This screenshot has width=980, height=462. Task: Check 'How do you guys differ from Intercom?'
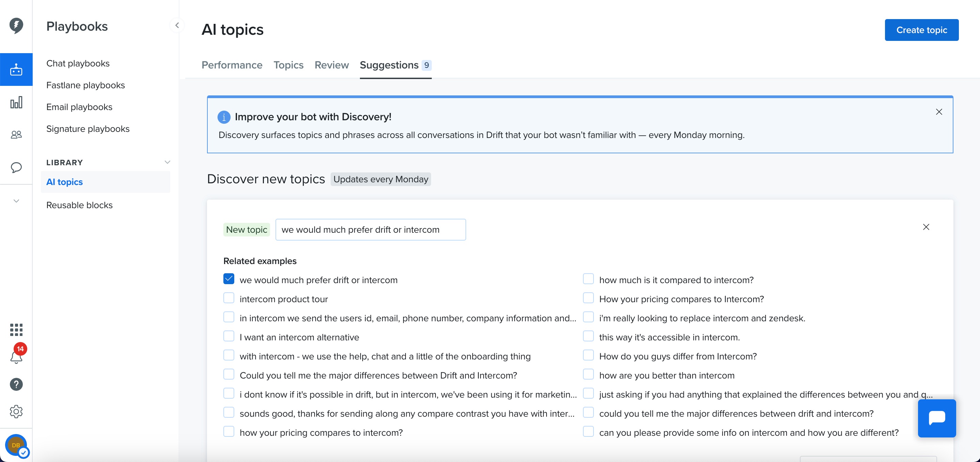click(588, 355)
